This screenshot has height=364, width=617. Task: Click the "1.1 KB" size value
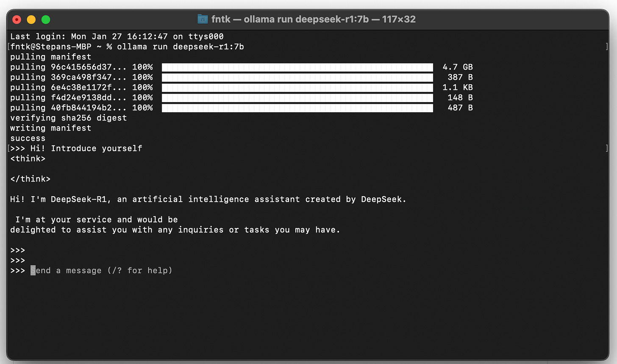(x=458, y=87)
